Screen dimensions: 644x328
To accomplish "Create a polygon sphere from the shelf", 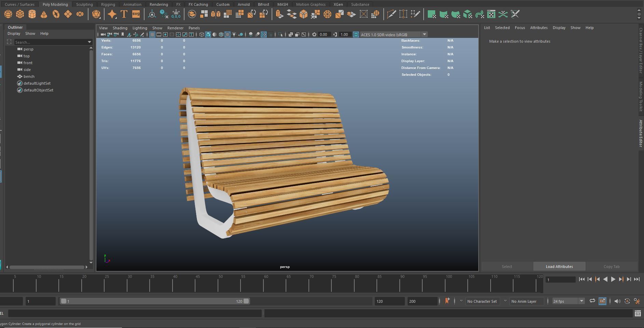I will point(8,14).
